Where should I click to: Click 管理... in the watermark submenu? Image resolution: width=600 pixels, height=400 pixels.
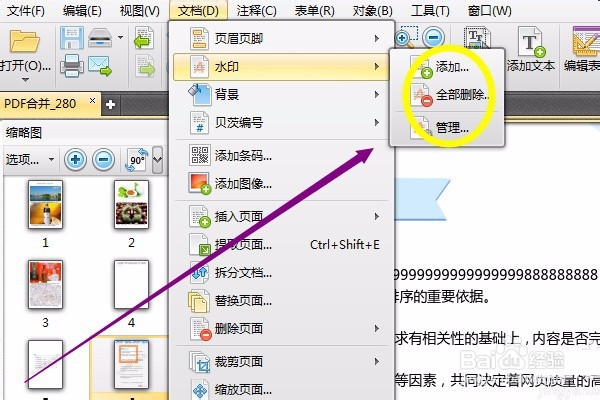coord(447,127)
